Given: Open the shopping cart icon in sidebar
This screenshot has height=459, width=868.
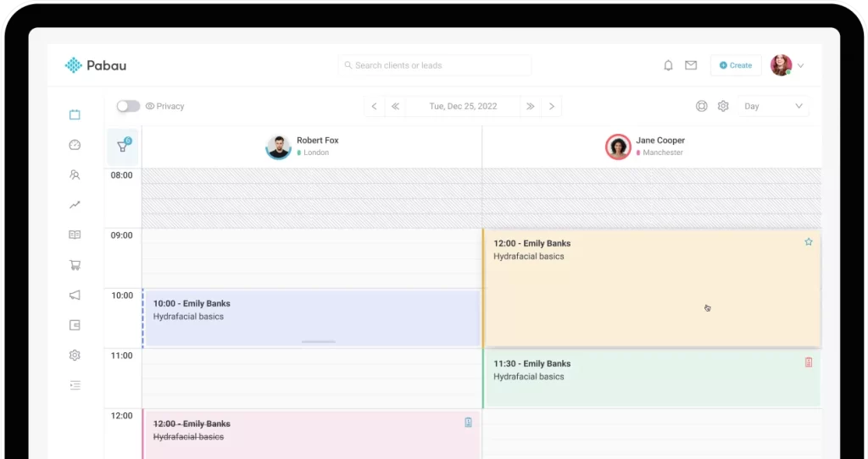Looking at the screenshot, I should pos(75,265).
